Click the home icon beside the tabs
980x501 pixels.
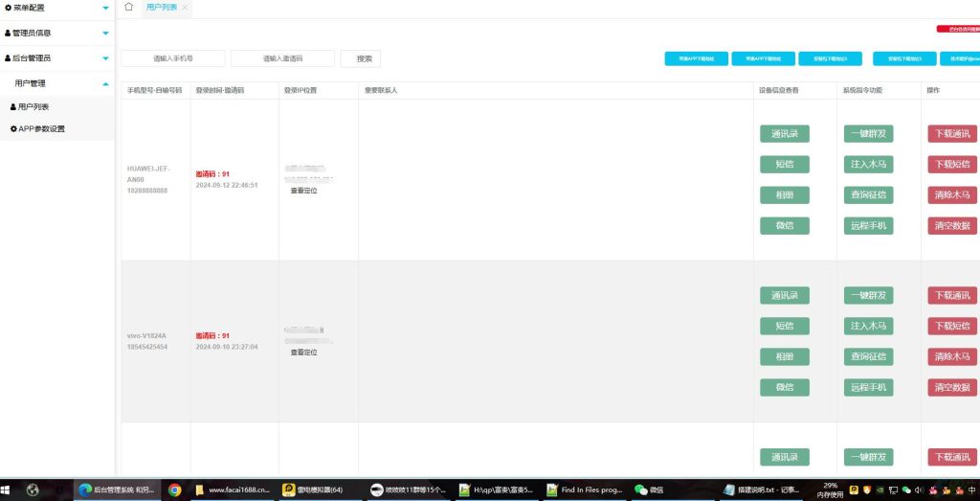click(129, 8)
